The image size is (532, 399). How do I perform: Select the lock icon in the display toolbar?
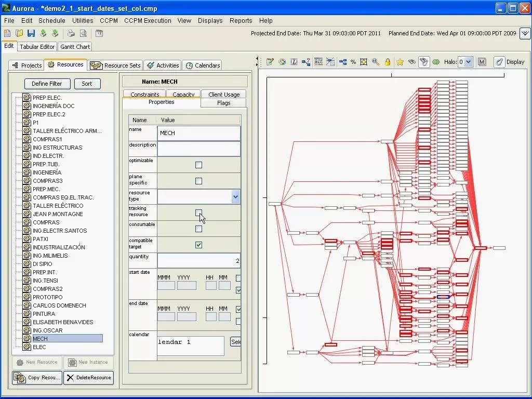[387, 61]
